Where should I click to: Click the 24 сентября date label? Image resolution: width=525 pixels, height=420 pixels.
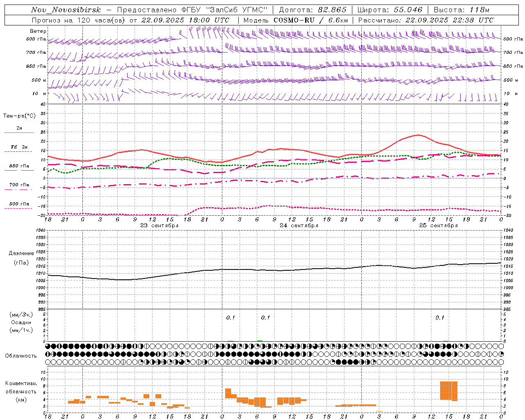coord(299,226)
